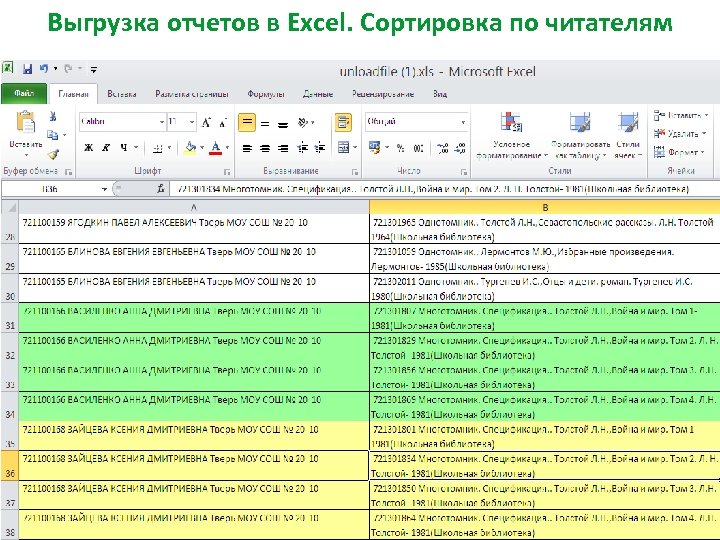Open Форматировать как таблицу menu
Viewport: 720px width, 540px height.
click(580, 135)
